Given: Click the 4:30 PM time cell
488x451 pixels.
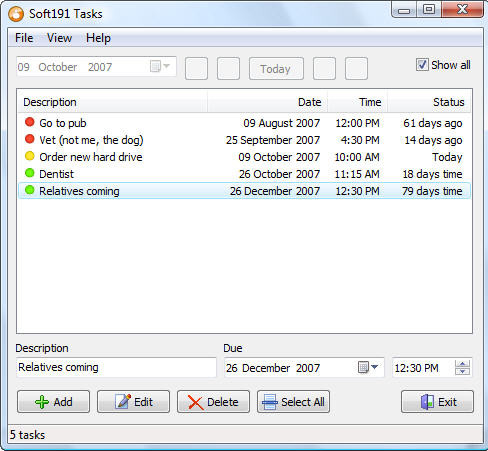Looking at the screenshot, I should coord(360,140).
